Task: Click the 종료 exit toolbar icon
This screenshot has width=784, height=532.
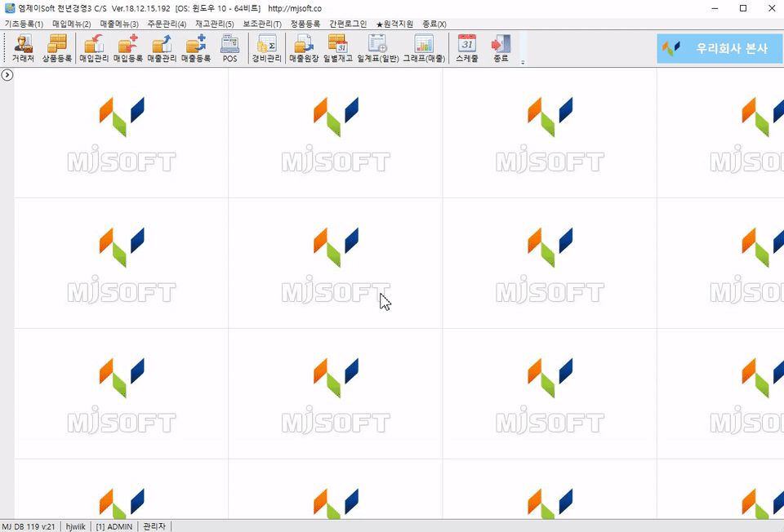Action: click(x=501, y=48)
